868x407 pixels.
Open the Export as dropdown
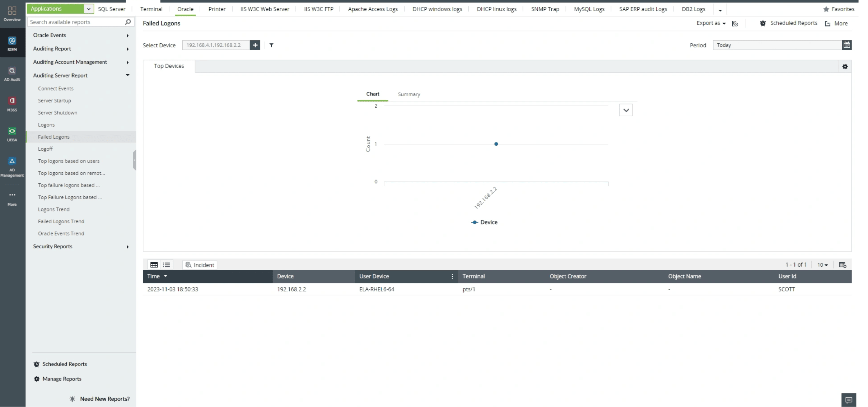711,23
